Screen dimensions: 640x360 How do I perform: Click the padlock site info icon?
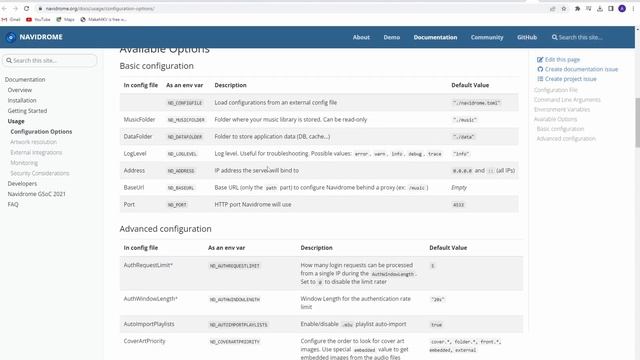coord(40,9)
